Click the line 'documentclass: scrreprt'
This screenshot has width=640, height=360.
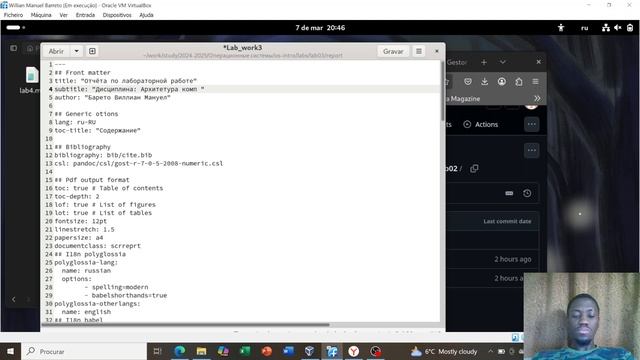(x=97, y=246)
